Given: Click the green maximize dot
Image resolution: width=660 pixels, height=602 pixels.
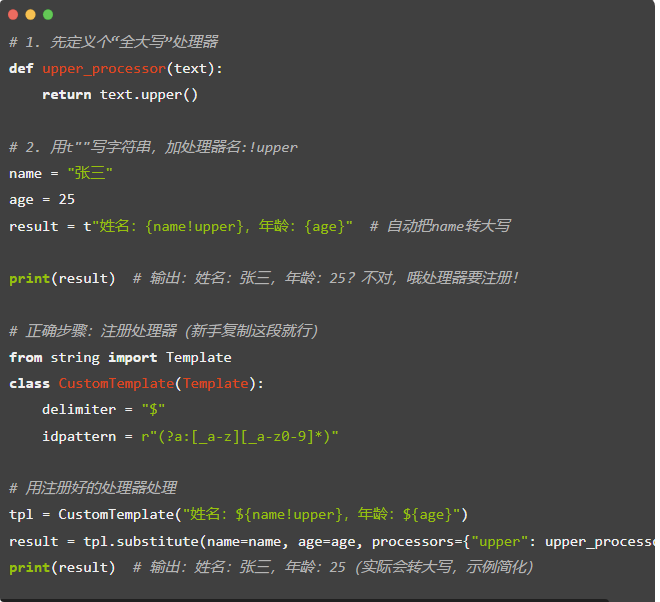Looking at the screenshot, I should click(x=48, y=15).
